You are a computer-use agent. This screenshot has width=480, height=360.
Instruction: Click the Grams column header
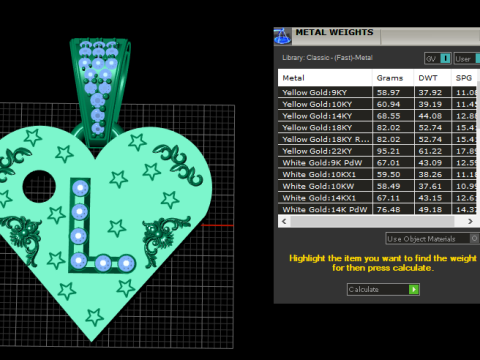pos(393,78)
